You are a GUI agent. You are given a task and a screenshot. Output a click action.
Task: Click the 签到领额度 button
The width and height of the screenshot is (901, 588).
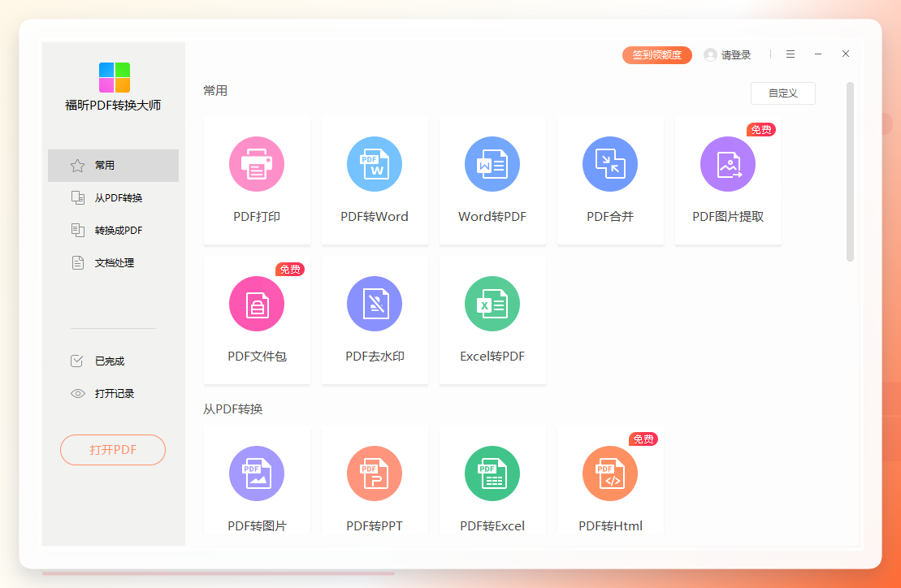(x=656, y=55)
